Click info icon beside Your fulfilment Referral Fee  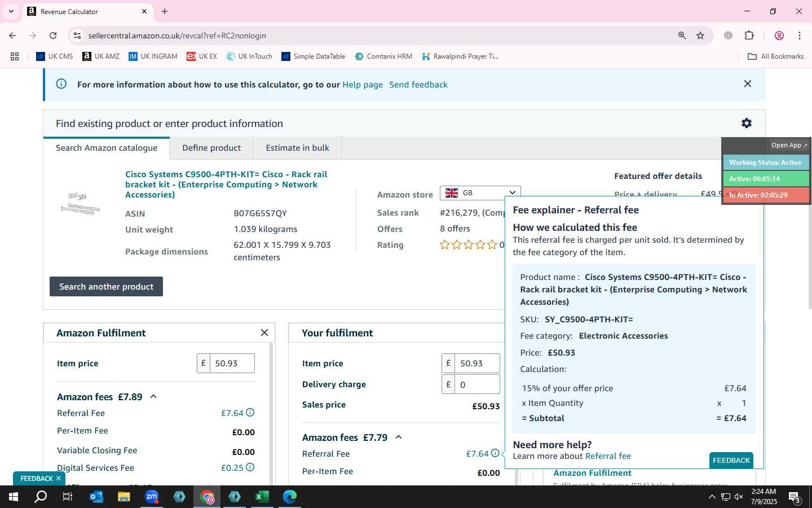tap(495, 453)
